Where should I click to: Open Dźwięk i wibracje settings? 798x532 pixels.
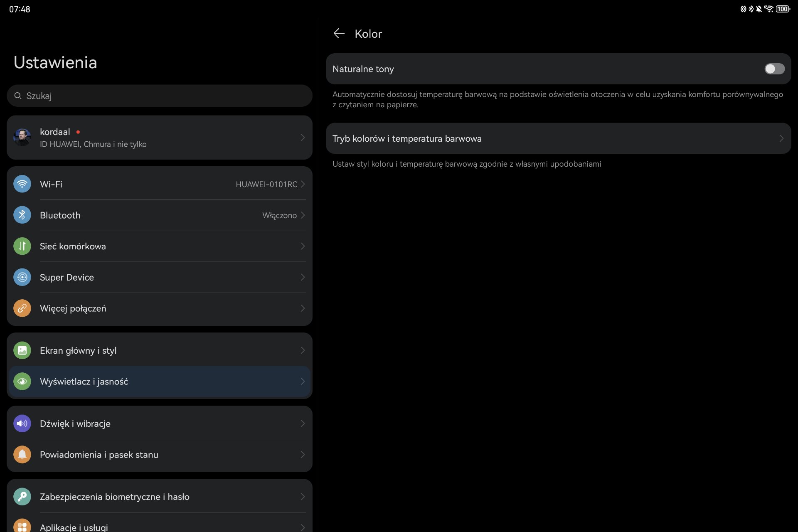(x=160, y=424)
